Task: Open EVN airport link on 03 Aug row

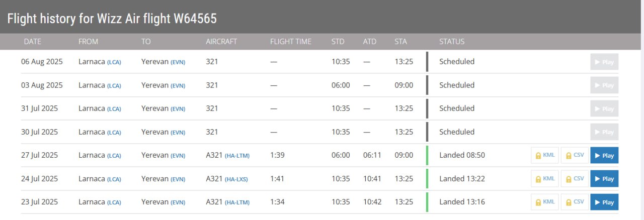Action: tap(178, 85)
